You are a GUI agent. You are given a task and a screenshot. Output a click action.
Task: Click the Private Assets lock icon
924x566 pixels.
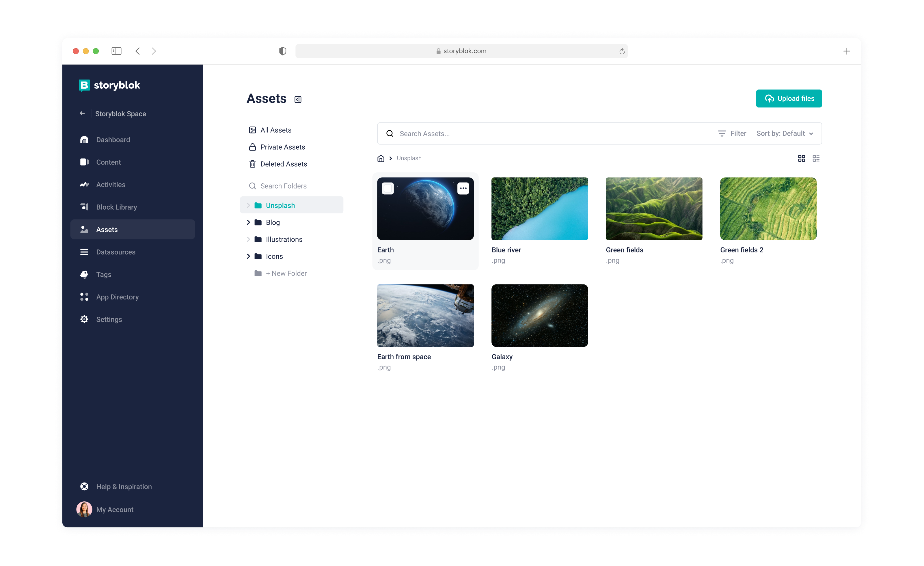[252, 147]
